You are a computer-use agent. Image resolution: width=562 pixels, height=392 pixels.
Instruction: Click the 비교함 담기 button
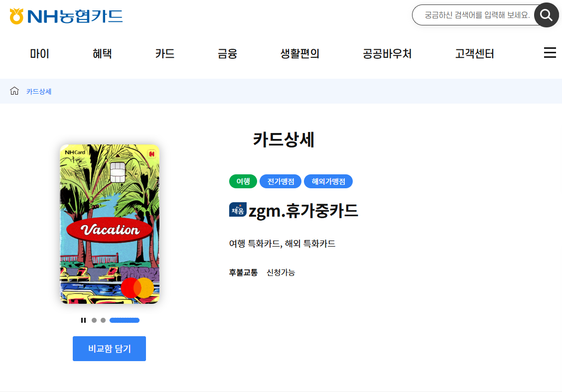click(109, 349)
